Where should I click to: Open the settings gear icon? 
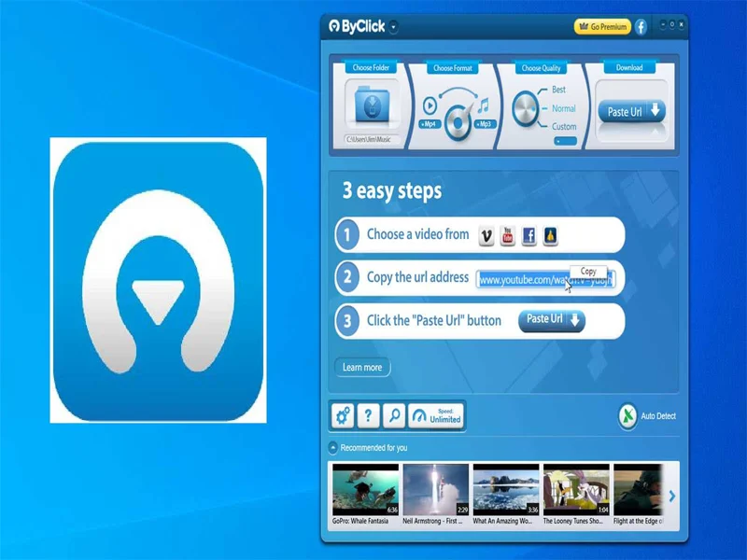(342, 414)
